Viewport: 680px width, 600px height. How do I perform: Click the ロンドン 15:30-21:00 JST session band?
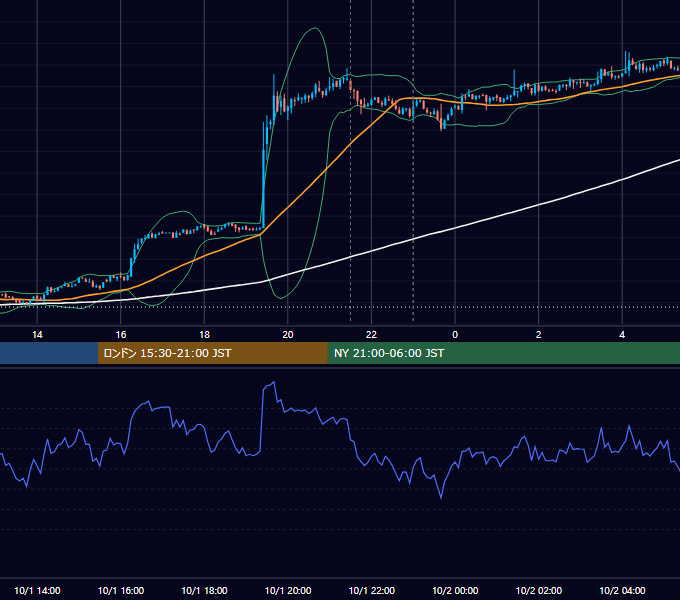[x=212, y=353]
